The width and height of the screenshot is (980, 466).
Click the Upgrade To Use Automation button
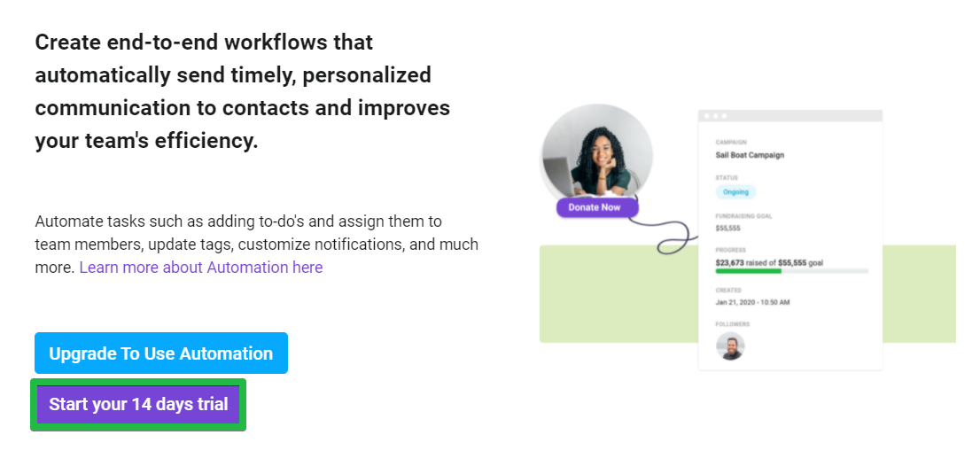tap(161, 353)
